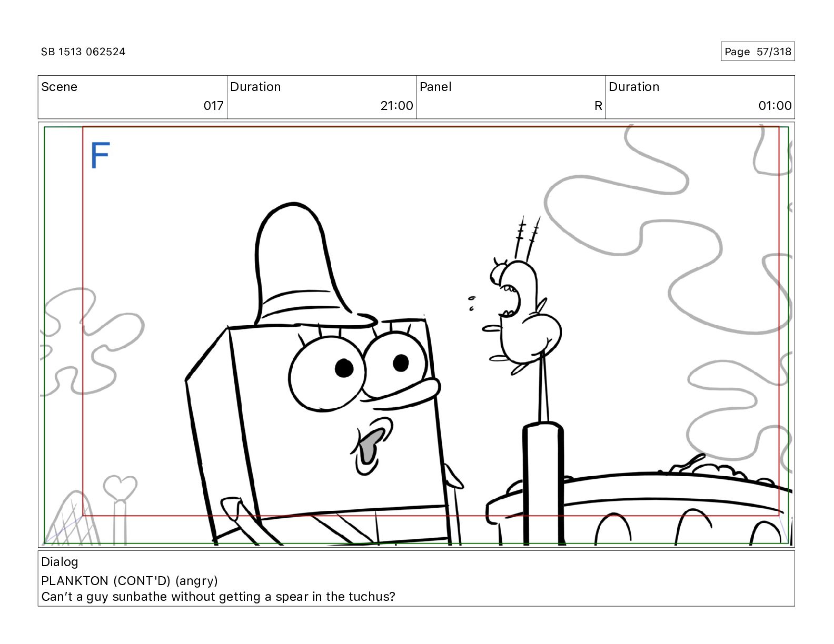Viewport: 834px width, 644px height.
Task: Click the storyboard panel drawing of SpongeBob
Action: click(324, 374)
